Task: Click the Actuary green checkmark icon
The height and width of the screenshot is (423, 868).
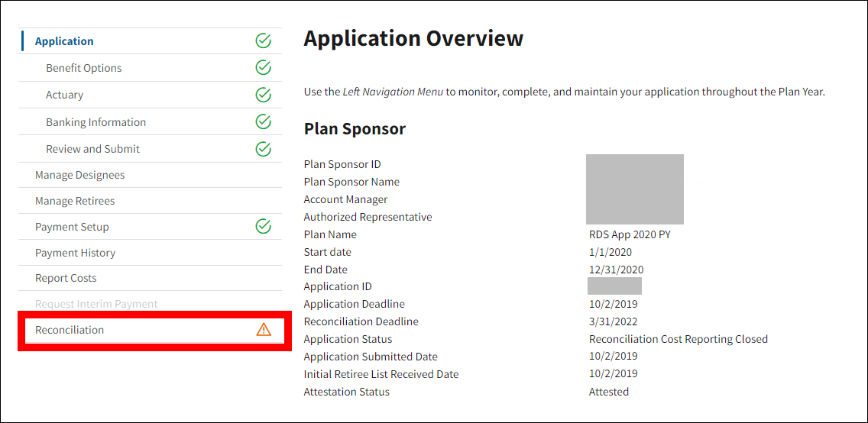Action: 263,95
